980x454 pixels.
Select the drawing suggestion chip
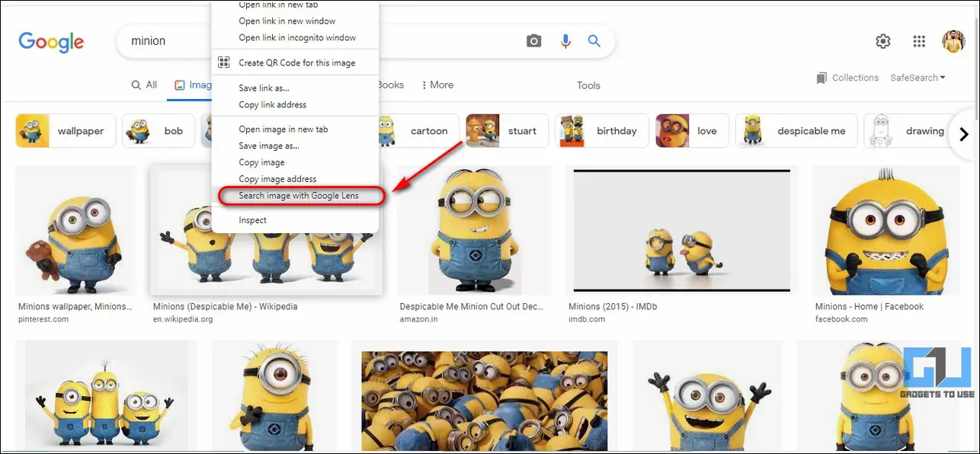[908, 131]
